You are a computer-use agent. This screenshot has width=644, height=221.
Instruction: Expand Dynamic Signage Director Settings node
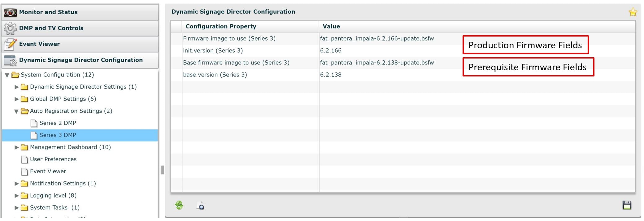click(17, 87)
